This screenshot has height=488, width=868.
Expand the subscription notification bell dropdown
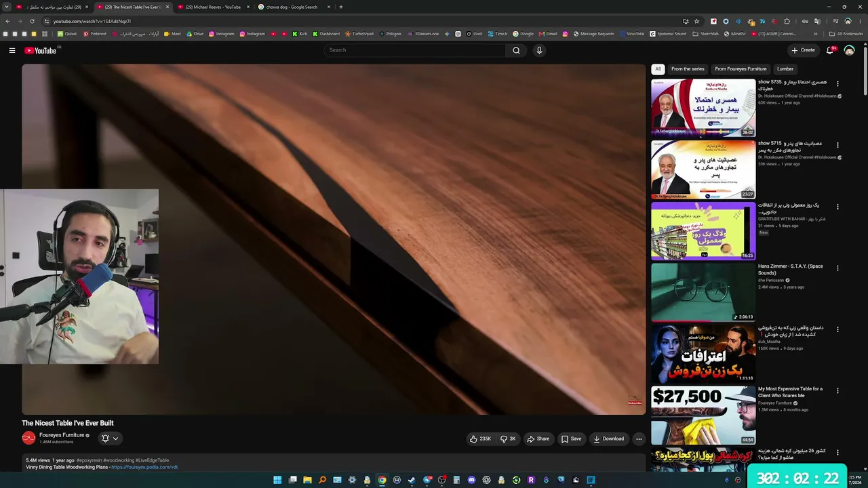pos(110,439)
